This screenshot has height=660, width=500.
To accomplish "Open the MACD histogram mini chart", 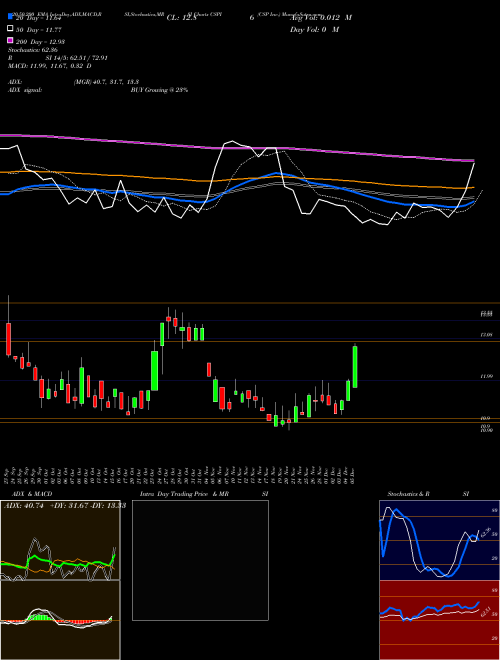I will coord(60,620).
